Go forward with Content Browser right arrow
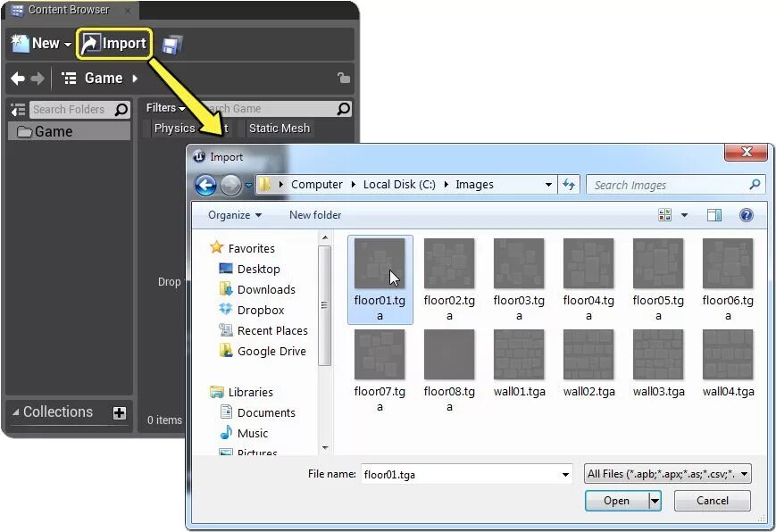 [38, 79]
